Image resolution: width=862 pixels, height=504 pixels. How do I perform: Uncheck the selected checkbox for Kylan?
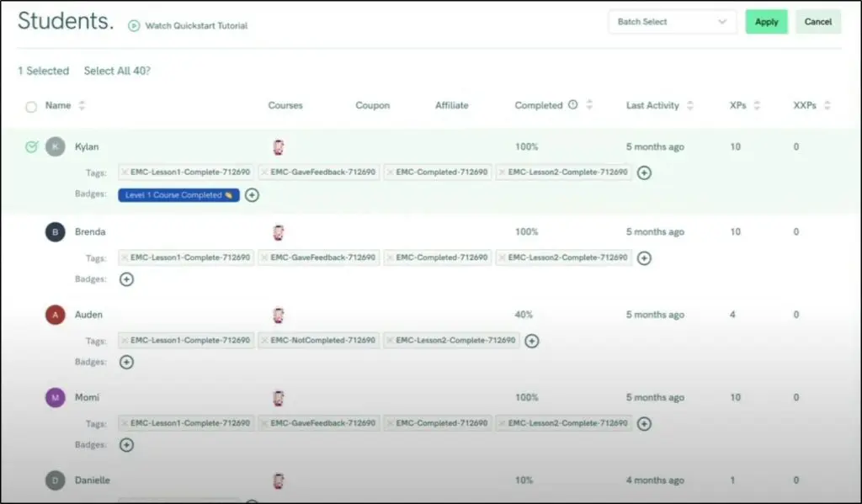point(31,147)
